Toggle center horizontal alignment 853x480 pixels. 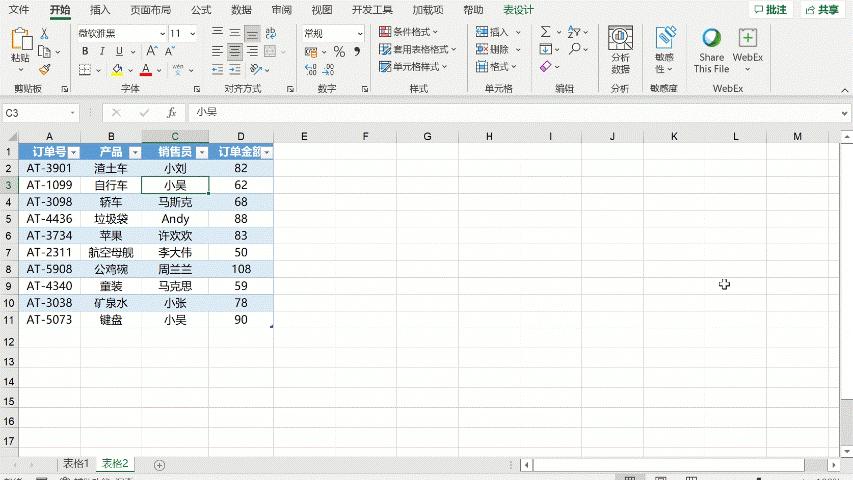click(234, 52)
